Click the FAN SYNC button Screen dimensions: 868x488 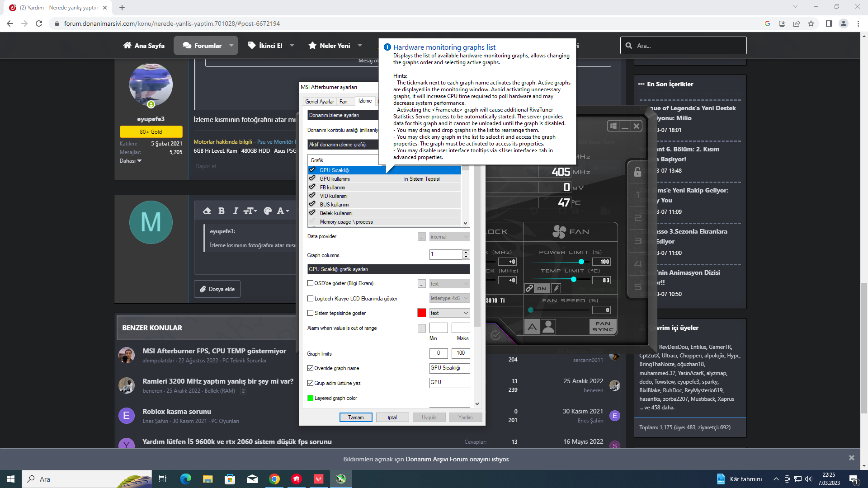[x=603, y=327]
